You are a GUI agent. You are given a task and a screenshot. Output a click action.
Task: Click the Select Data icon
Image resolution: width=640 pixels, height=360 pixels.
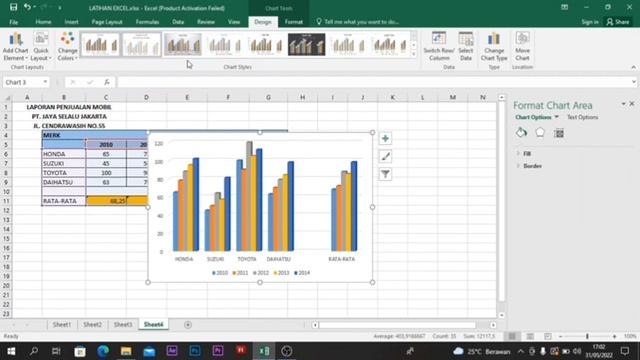(466, 47)
